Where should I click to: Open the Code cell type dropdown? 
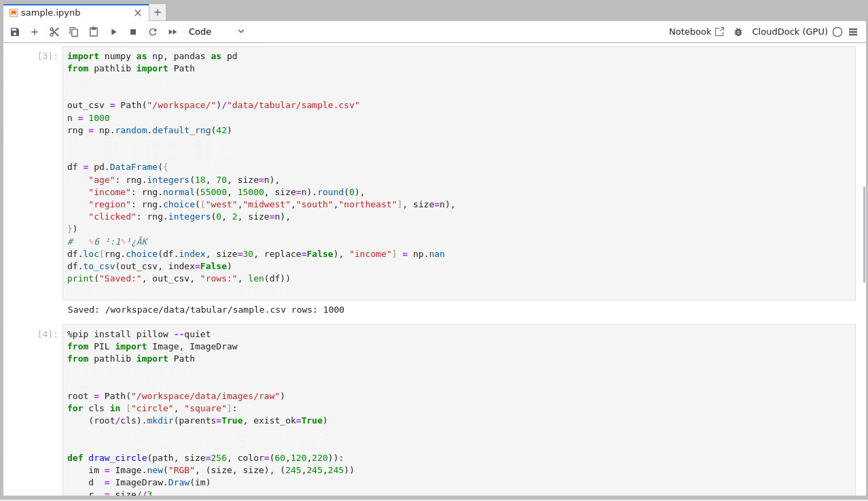click(216, 32)
